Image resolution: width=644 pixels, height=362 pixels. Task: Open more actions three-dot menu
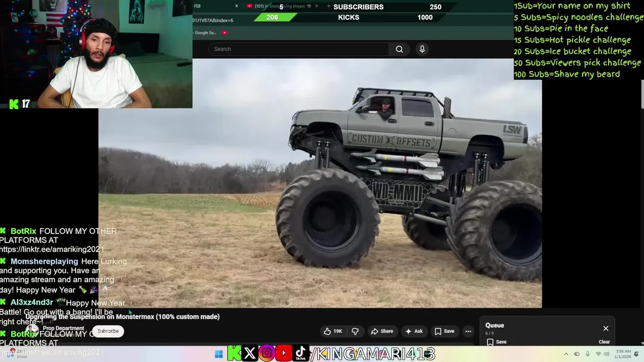coord(468,331)
